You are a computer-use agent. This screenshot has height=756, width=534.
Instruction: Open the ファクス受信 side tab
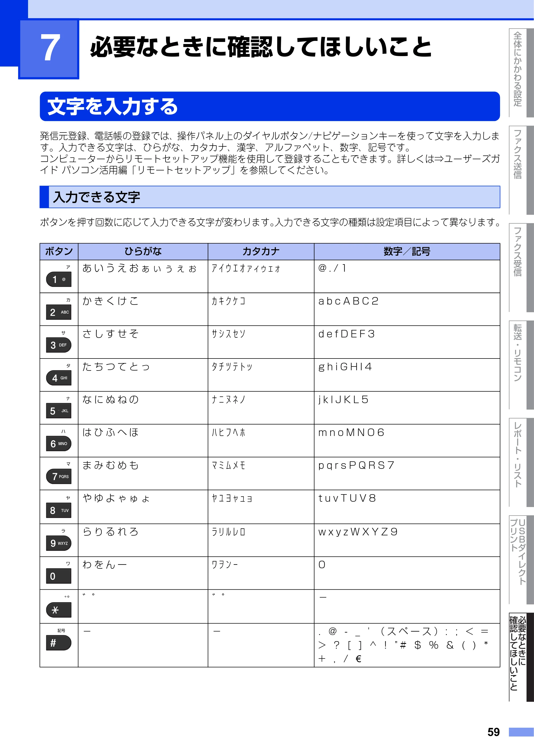click(x=521, y=268)
